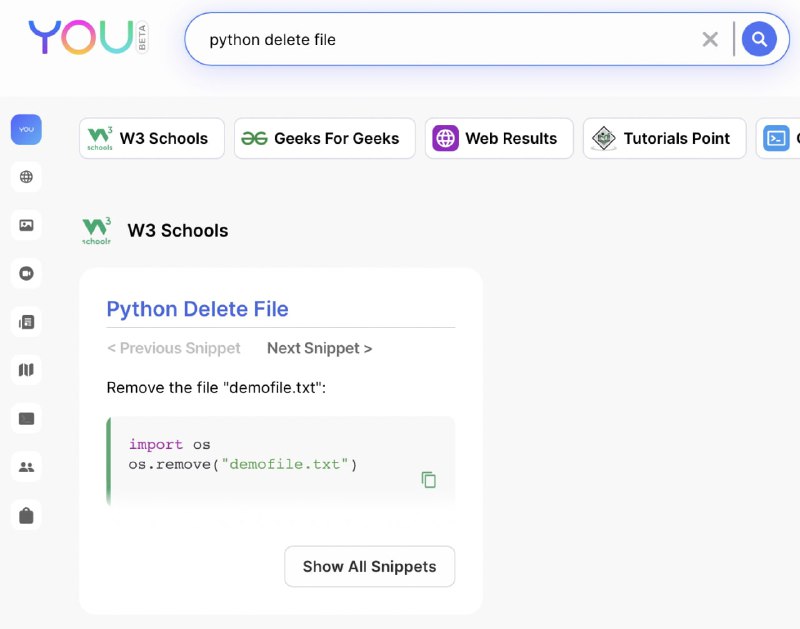Clear the search query with X icon
Viewport: 800px width, 629px height.
click(x=710, y=39)
